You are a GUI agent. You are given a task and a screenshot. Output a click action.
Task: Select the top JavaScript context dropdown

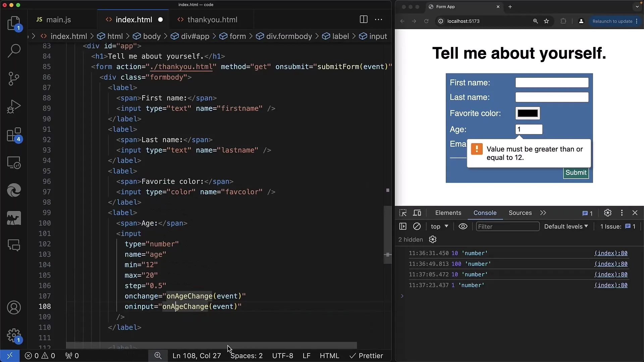pyautogui.click(x=439, y=227)
